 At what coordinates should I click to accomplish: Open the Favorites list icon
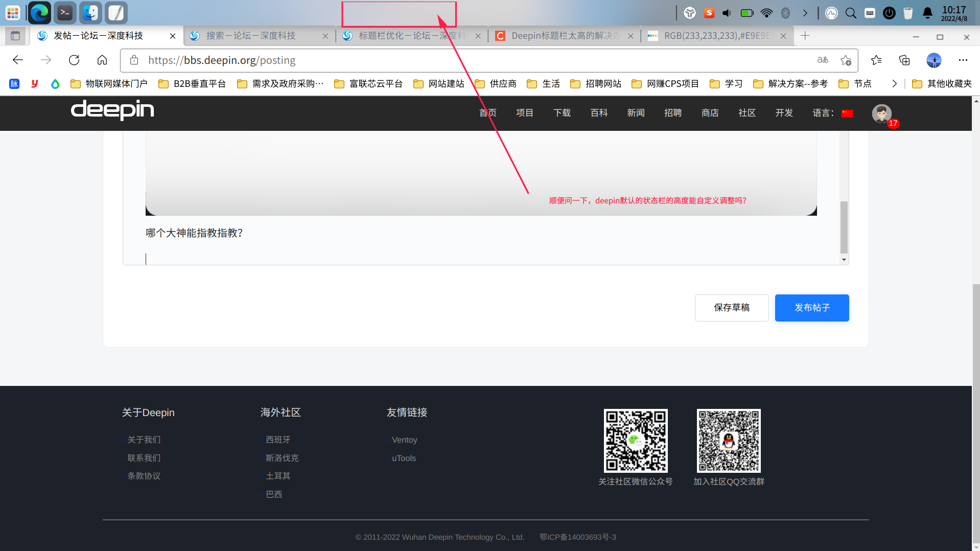[876, 60]
